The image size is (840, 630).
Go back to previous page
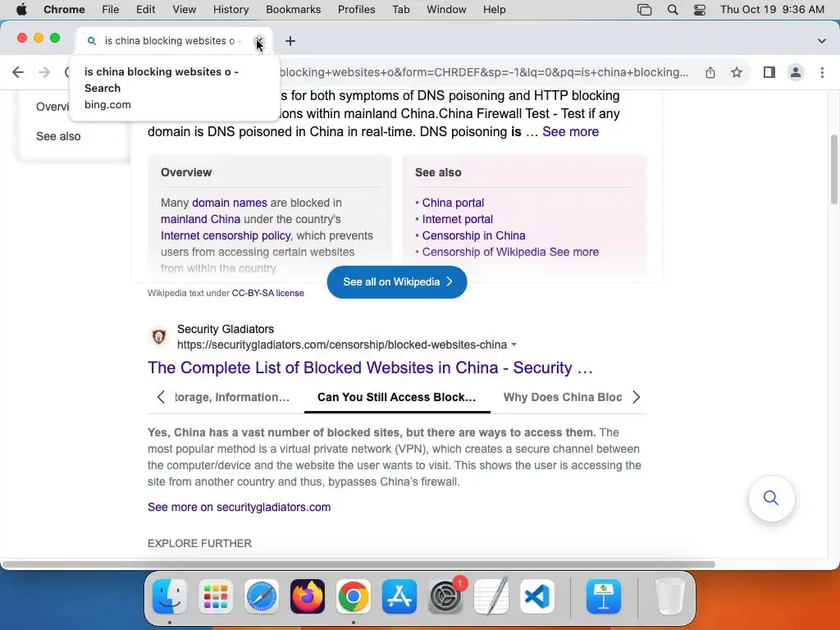tap(18, 72)
